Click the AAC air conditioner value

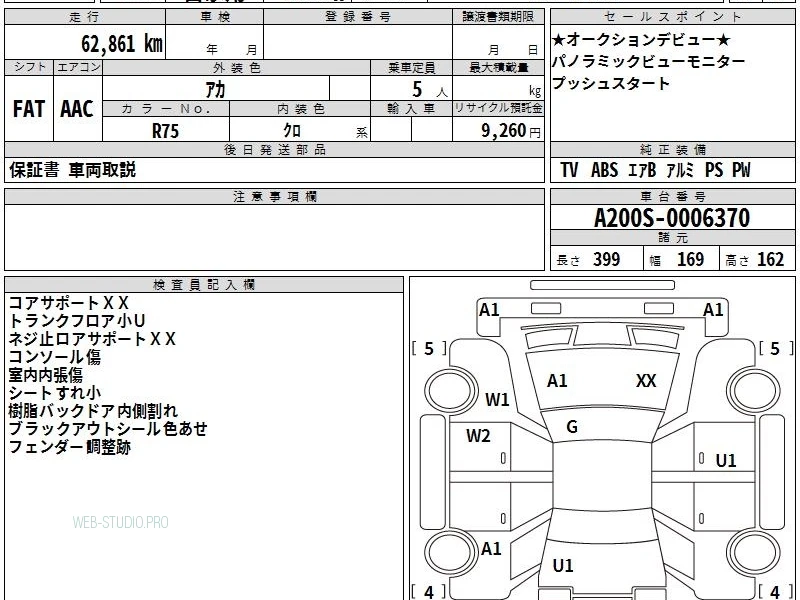pos(77,109)
